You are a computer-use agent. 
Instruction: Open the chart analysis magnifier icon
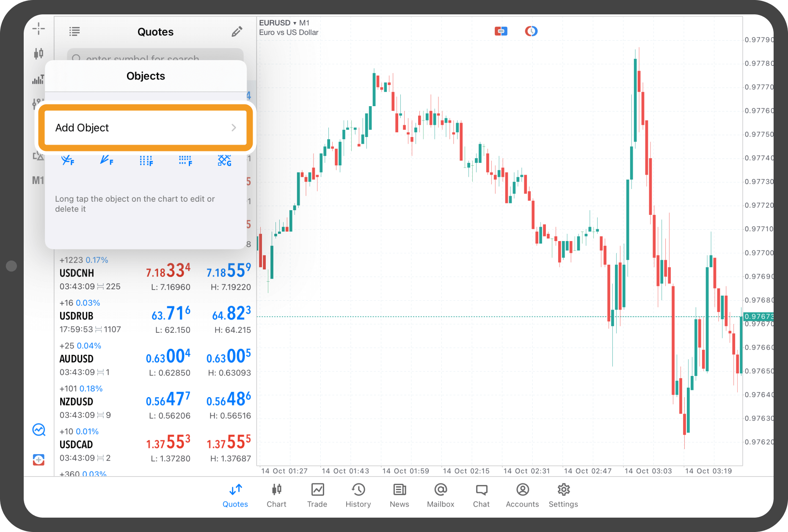(x=39, y=430)
